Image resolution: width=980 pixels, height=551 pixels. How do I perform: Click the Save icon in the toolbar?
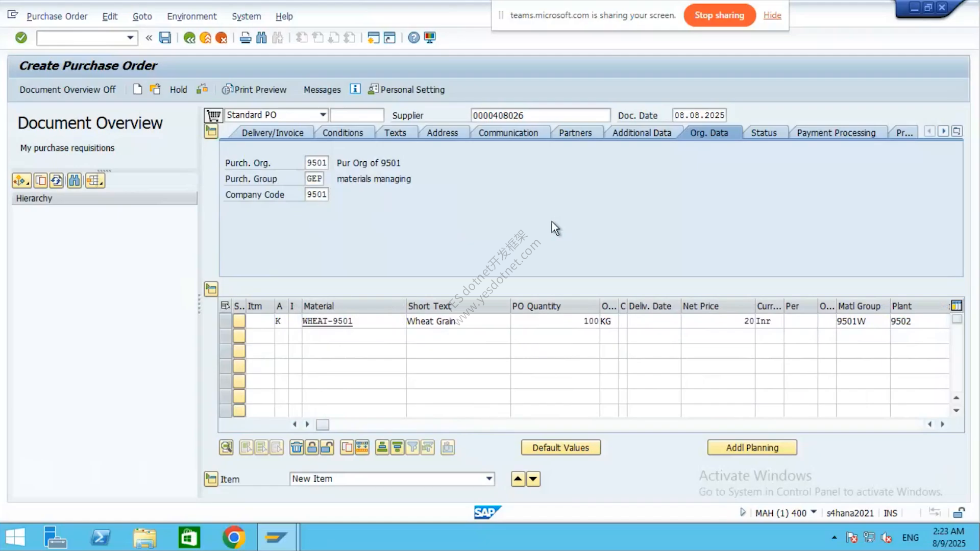(x=165, y=38)
